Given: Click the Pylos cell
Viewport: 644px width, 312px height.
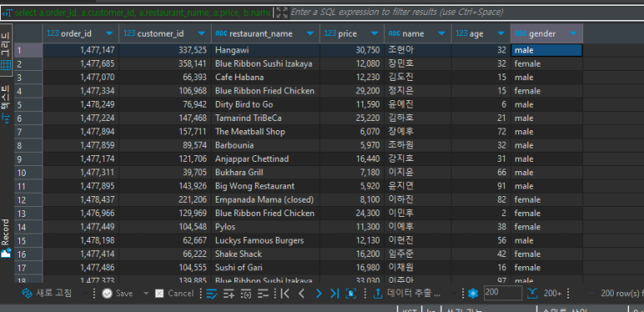Looking at the screenshot, I should point(265,227).
